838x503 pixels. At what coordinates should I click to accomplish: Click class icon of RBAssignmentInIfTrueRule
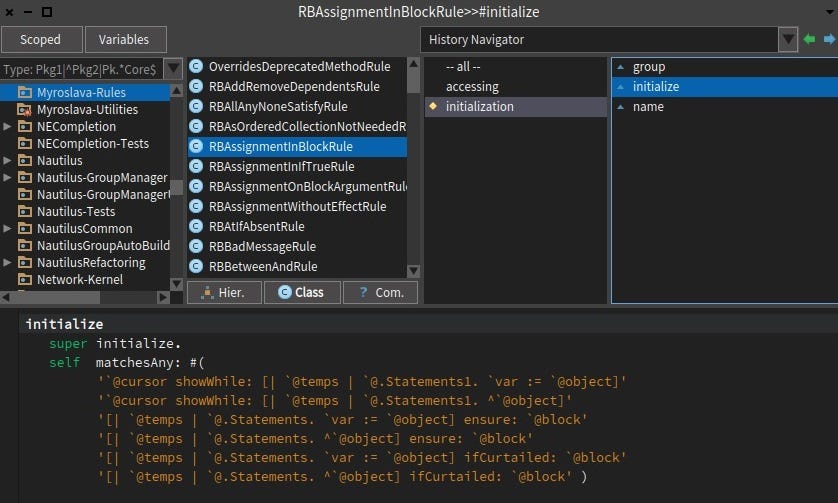click(x=196, y=166)
